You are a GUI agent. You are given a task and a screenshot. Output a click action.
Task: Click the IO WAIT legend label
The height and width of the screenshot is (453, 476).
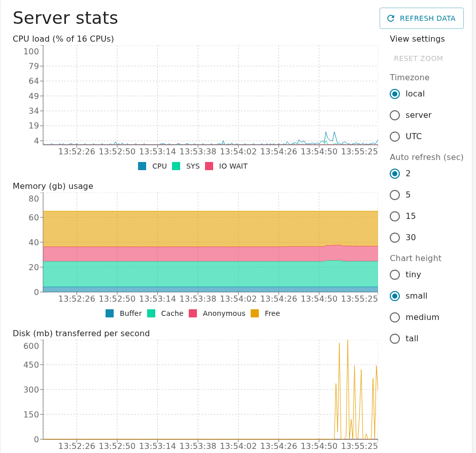[x=233, y=166]
